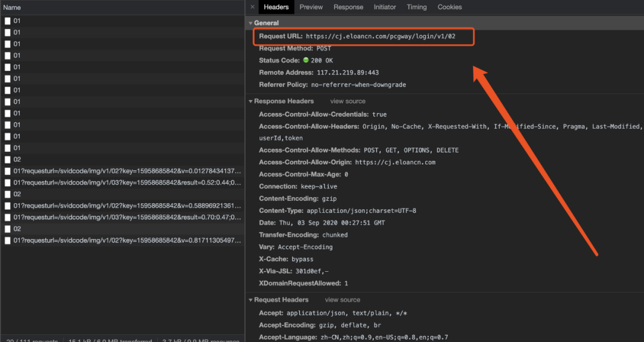Click icon of request with v=0.81711305497

[7, 241]
